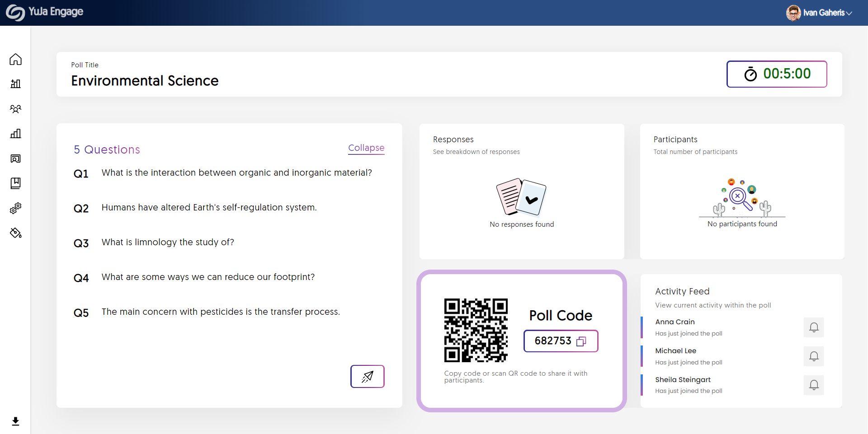Click the 00:5:00 timer value
868x434 pixels.
point(787,74)
